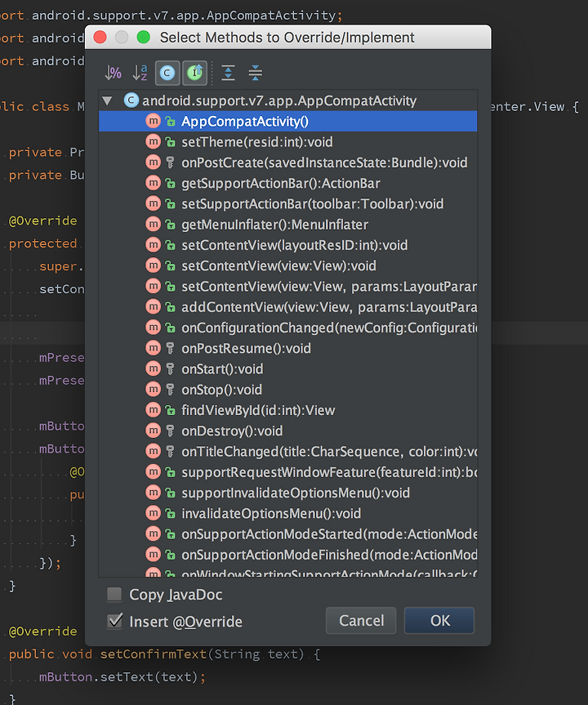Viewport: 588px width, 705px height.
Task: Select supportRequestWindowFeature method row
Action: pos(287,472)
